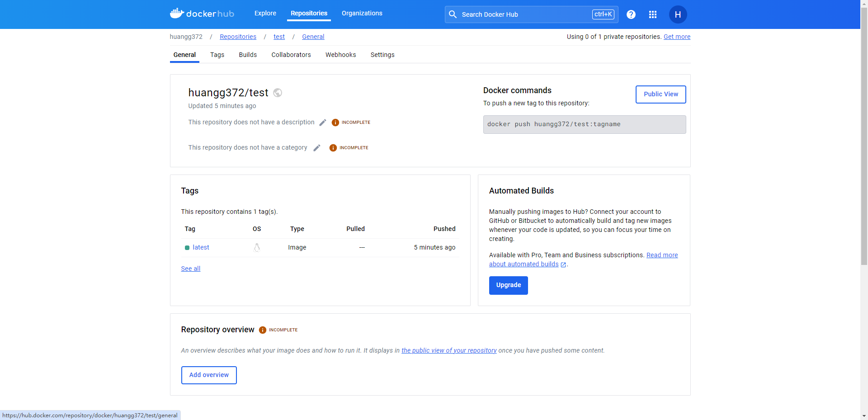Viewport: 868px width, 420px height.
Task: Click the Add overview button
Action: tap(209, 375)
